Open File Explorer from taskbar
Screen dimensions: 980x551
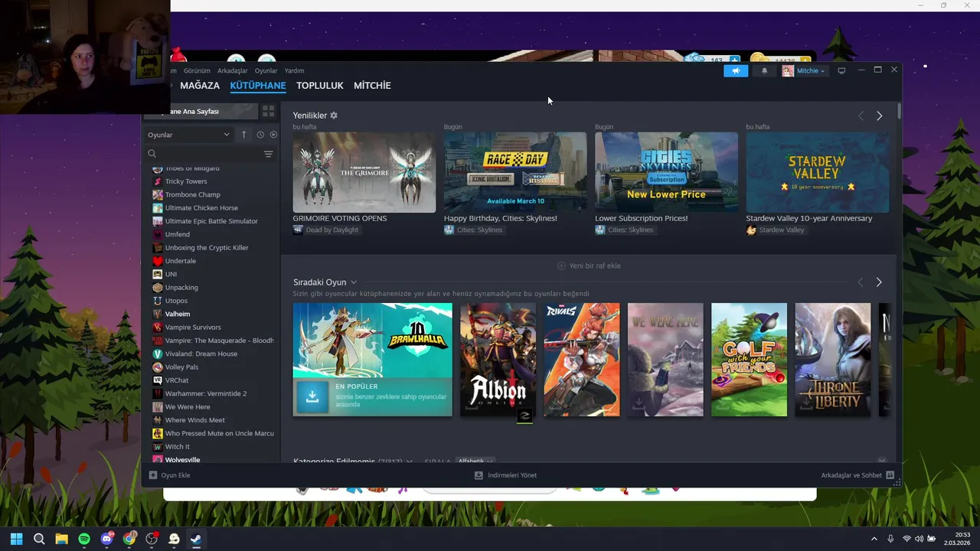(x=61, y=539)
